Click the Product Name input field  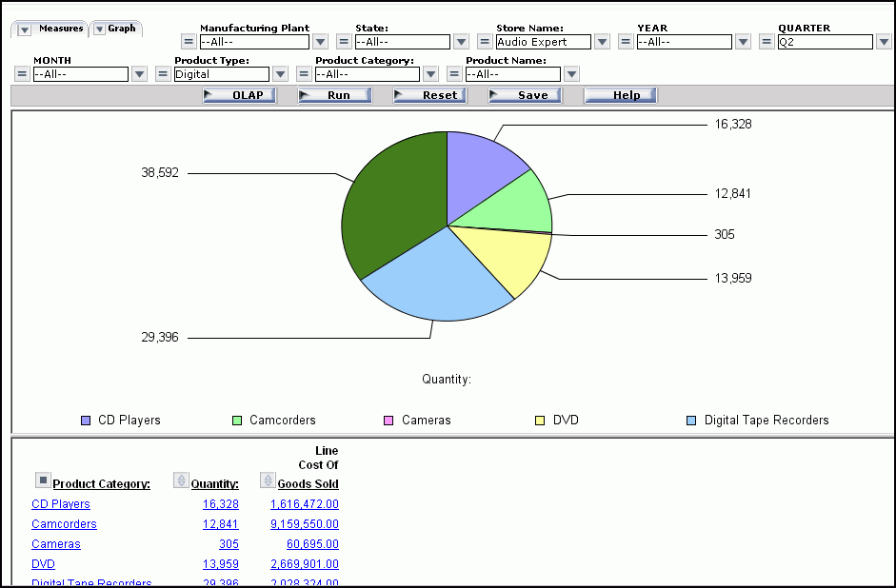pyautogui.click(x=513, y=74)
